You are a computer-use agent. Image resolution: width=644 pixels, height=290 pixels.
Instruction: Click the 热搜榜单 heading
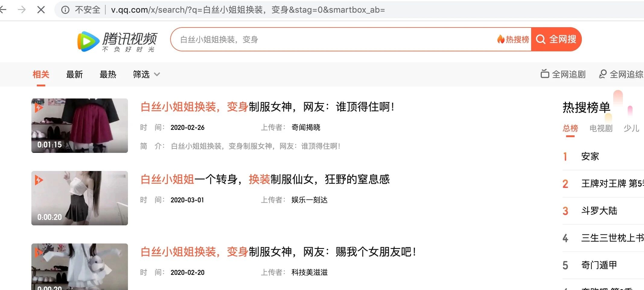tap(586, 108)
